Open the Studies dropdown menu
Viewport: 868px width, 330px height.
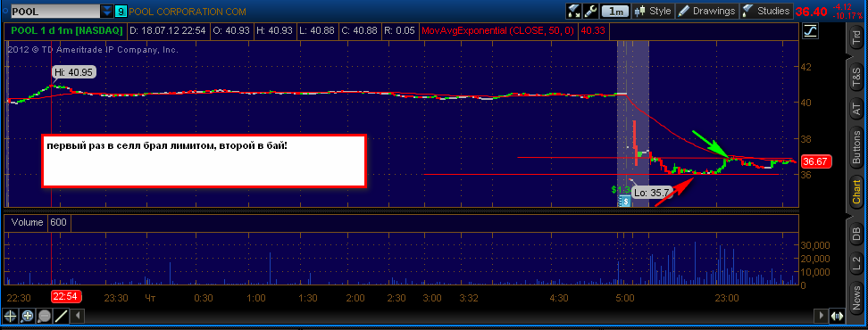pyautogui.click(x=766, y=11)
